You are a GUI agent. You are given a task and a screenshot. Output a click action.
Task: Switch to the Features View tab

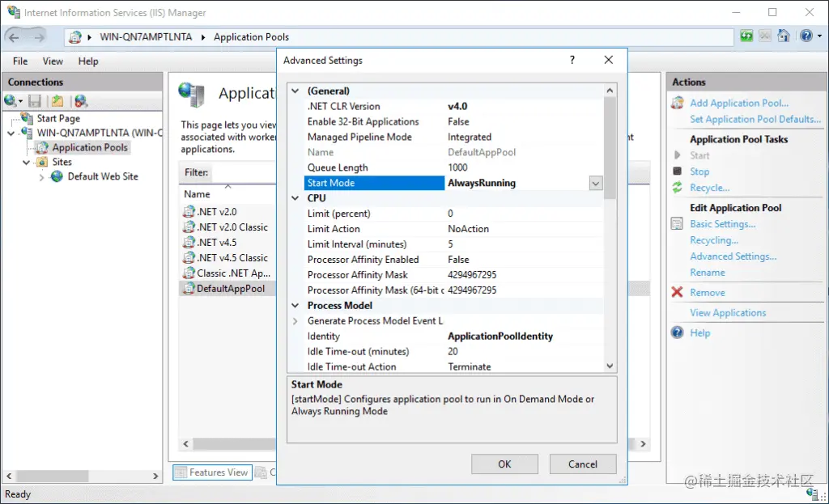tap(212, 472)
